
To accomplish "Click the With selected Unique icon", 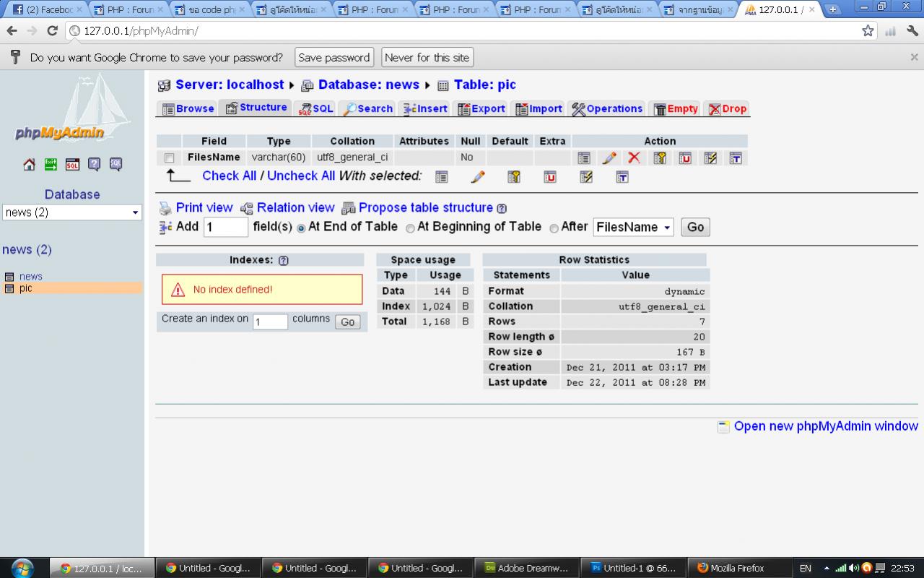I will [x=550, y=176].
